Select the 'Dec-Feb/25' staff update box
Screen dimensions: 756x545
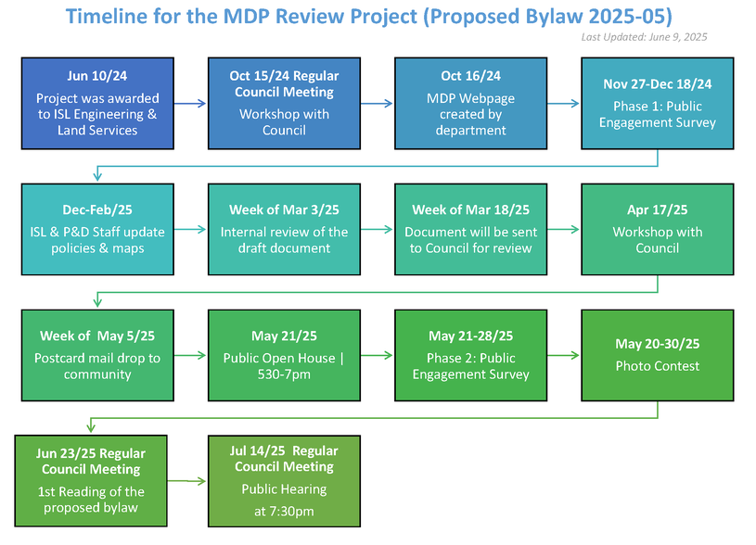(x=97, y=229)
